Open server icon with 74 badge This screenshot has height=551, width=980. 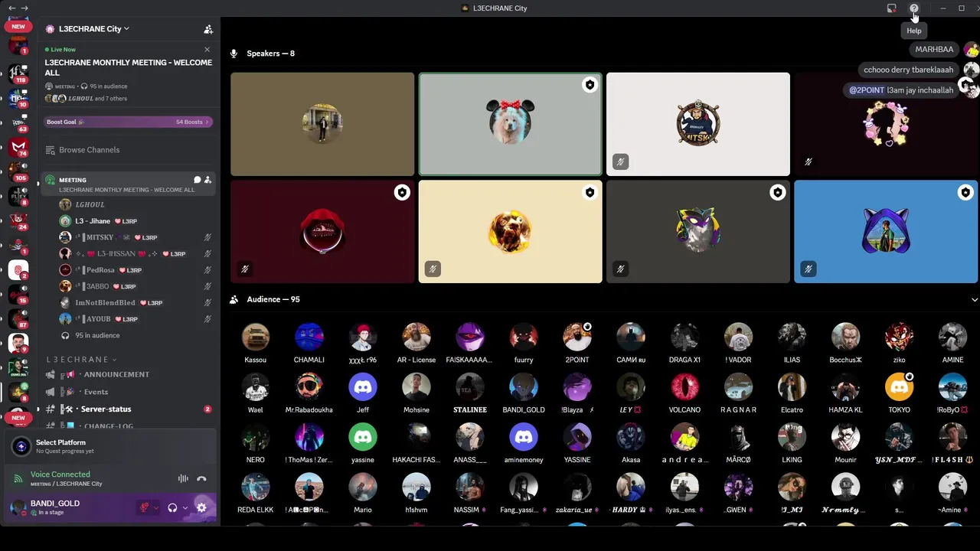pyautogui.click(x=18, y=146)
